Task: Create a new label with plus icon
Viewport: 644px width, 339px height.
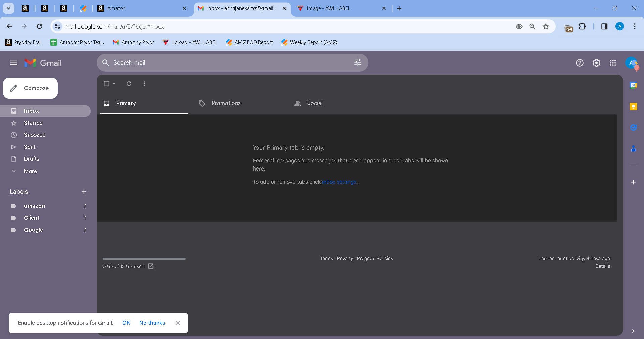Action: coord(84,192)
